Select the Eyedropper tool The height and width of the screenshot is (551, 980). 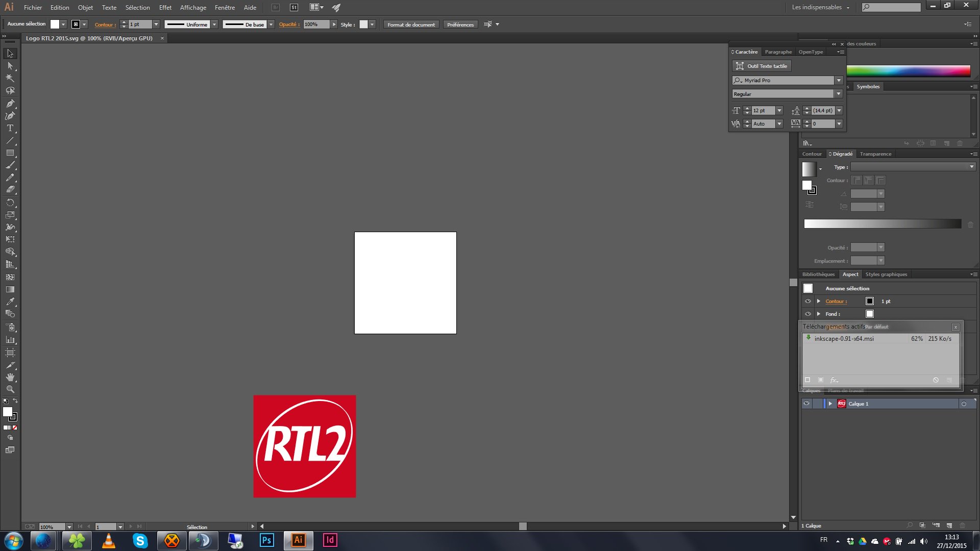point(10,302)
